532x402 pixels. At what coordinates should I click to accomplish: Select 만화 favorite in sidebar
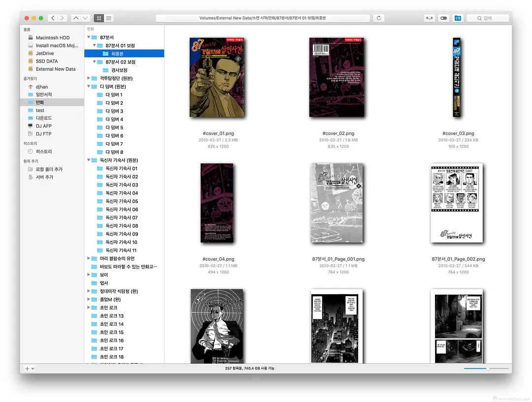52,102
